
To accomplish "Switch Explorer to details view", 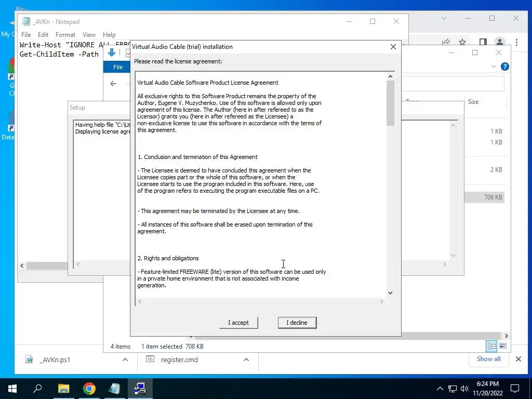I will pos(491,345).
